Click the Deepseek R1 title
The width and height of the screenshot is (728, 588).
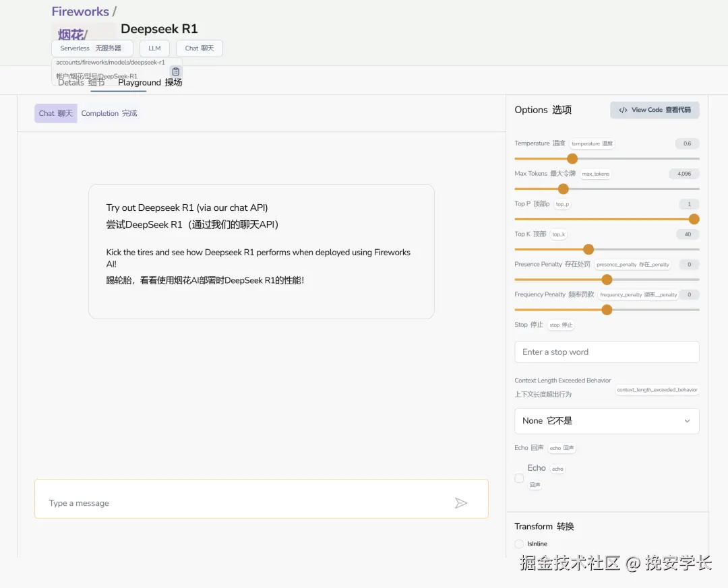pos(159,29)
